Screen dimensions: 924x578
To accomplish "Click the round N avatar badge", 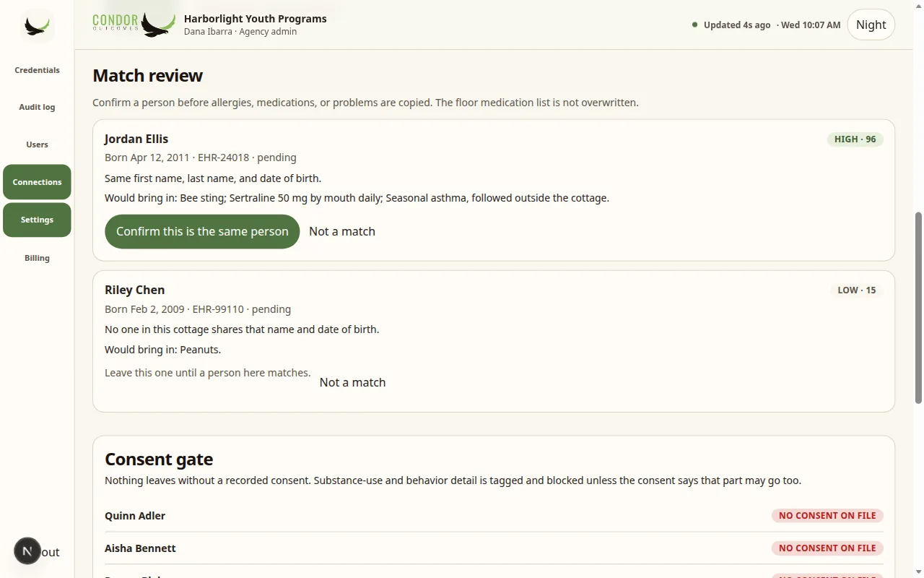I will (x=27, y=551).
